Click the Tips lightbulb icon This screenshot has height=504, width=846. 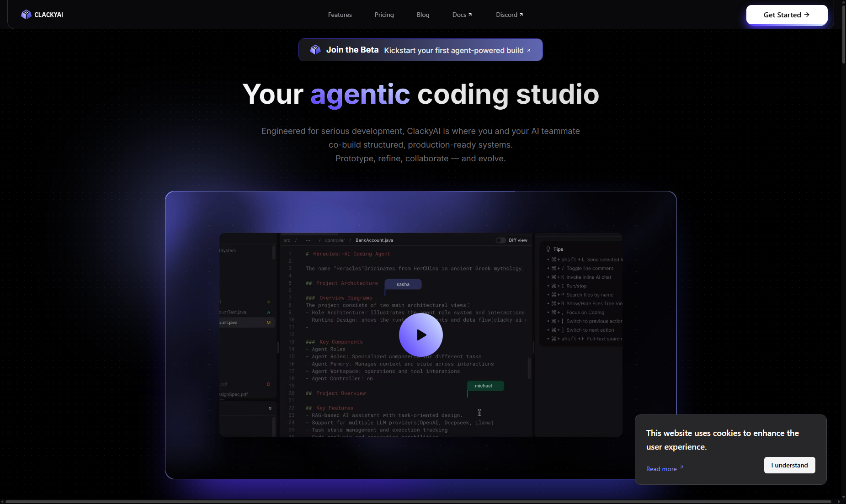point(548,249)
